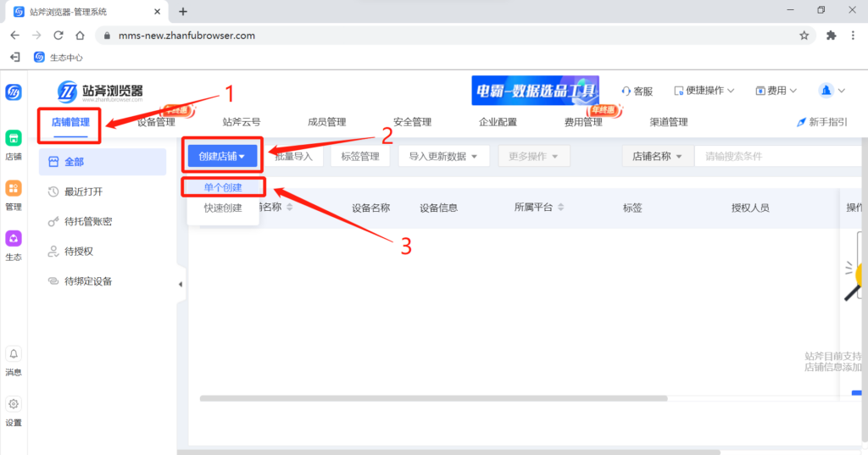Open the 店铺名称 search-type dropdown
The height and width of the screenshot is (455, 868).
click(x=657, y=156)
